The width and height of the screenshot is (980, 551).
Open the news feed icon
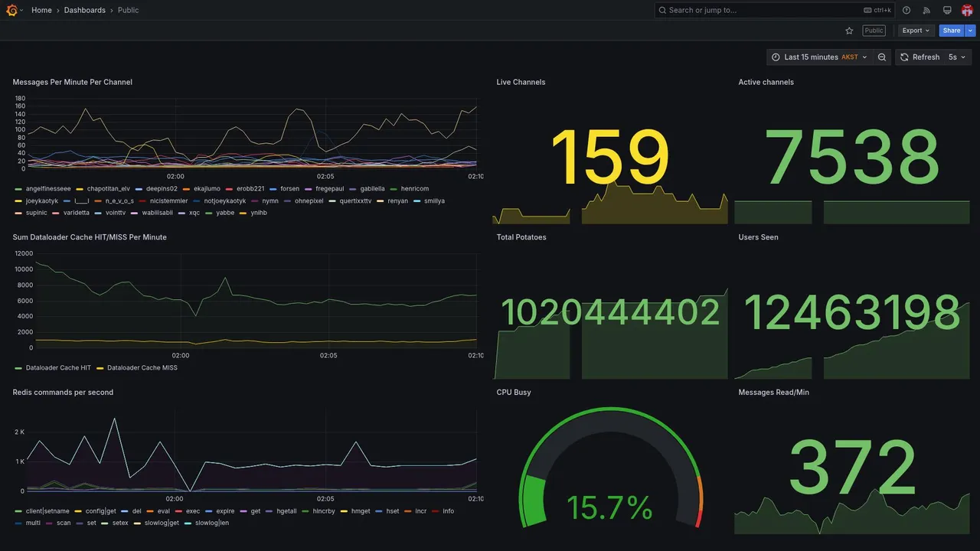[926, 10]
